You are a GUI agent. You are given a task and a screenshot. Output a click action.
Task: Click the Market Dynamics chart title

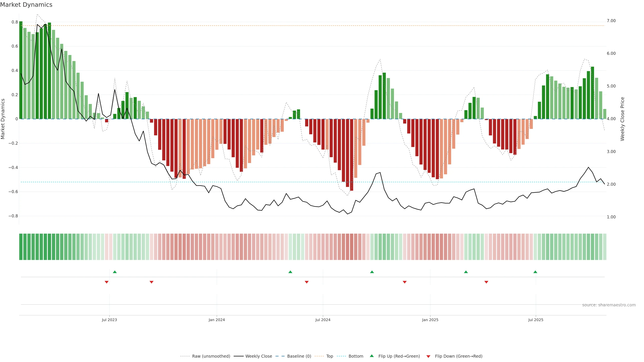point(26,5)
